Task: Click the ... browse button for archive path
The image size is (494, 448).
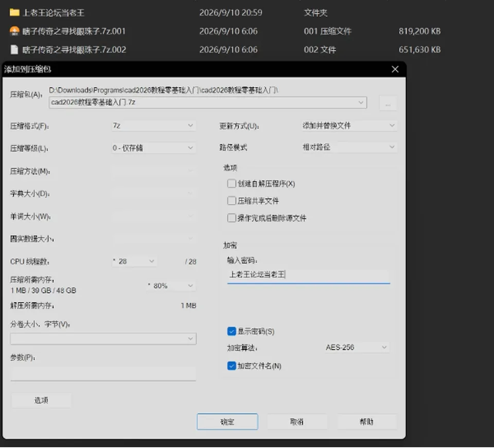Action: tap(388, 104)
